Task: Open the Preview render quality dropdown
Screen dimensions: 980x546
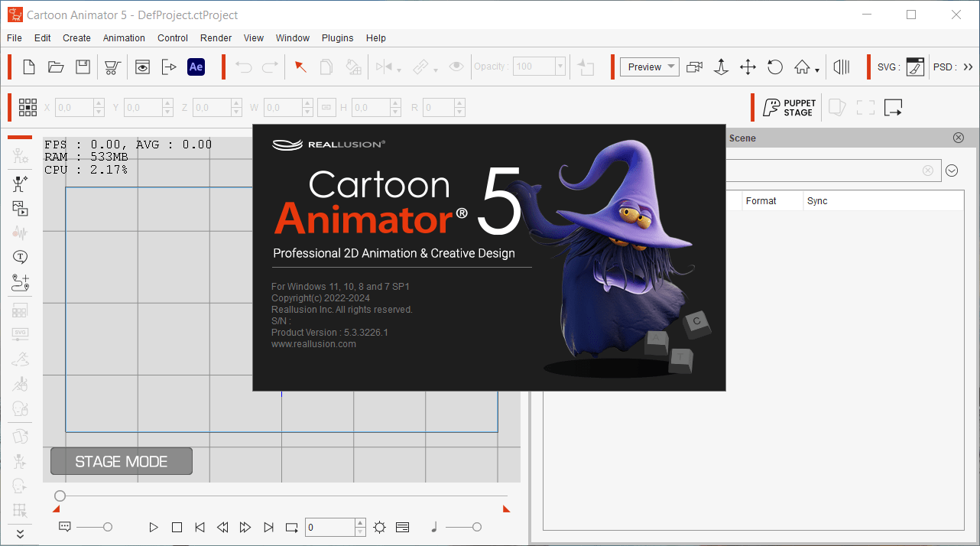Action: pos(649,67)
